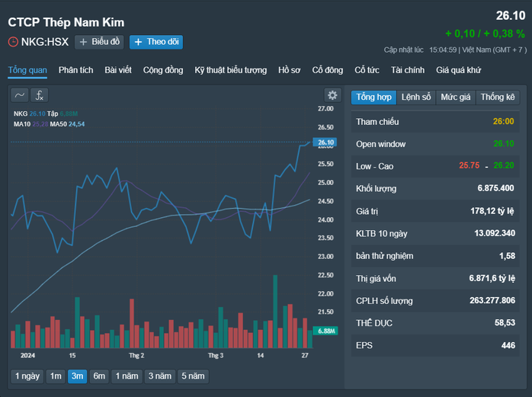The height and width of the screenshot is (397, 532).
Task: Select the Hồ sơ tab
Action: pos(290,70)
